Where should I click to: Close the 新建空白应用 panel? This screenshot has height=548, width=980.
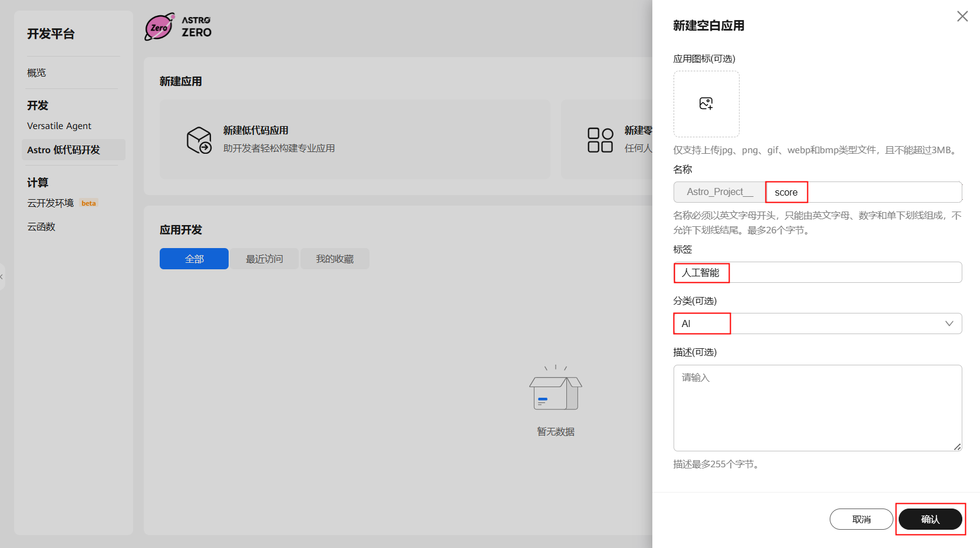coord(962,16)
